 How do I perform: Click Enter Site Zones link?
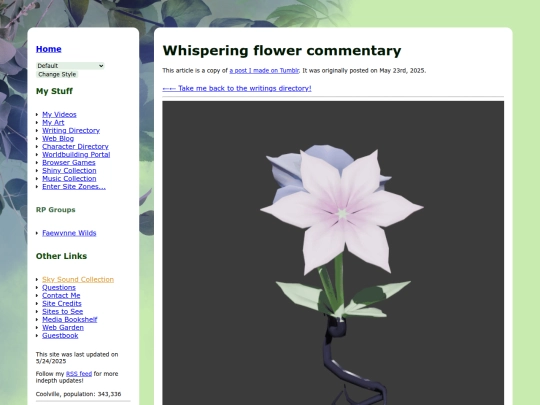[74, 186]
